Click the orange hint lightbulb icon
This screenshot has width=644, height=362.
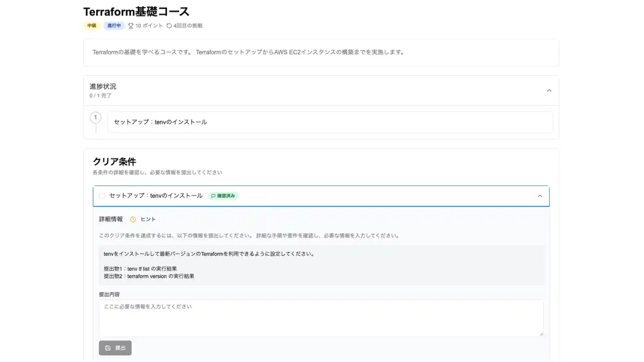pyautogui.click(x=133, y=219)
